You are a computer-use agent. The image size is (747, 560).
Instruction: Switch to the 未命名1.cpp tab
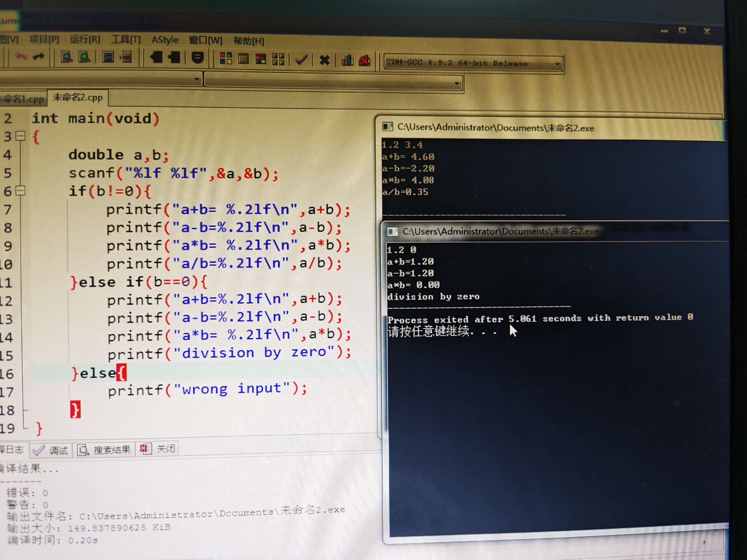pyautogui.click(x=23, y=99)
